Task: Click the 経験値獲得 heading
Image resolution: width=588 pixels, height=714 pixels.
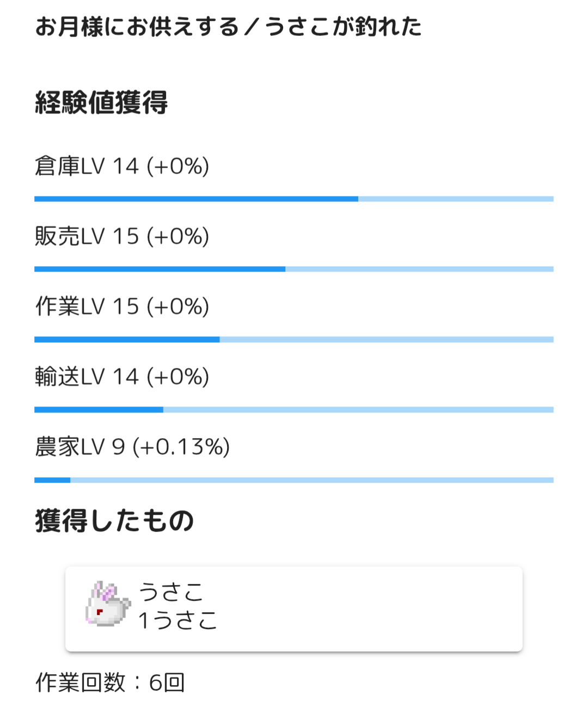Action: [101, 103]
